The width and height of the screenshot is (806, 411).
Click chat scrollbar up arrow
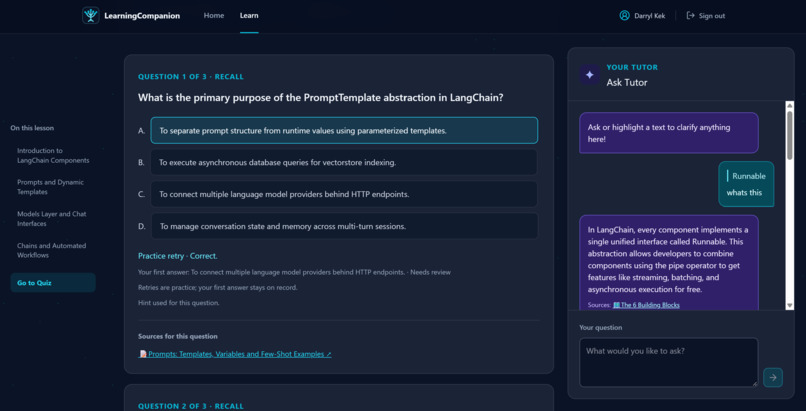click(790, 105)
